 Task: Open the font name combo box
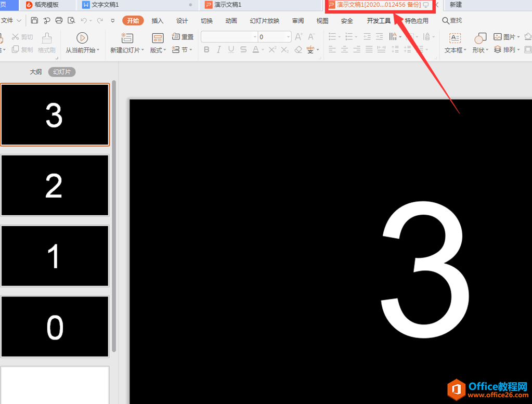pos(229,37)
